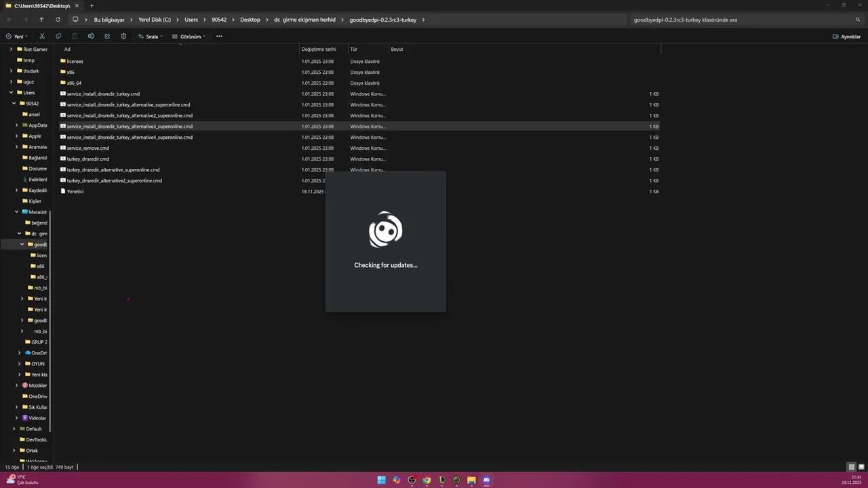This screenshot has width=868, height=488.
Task: Click the Share icon in toolbar
Action: point(107,36)
